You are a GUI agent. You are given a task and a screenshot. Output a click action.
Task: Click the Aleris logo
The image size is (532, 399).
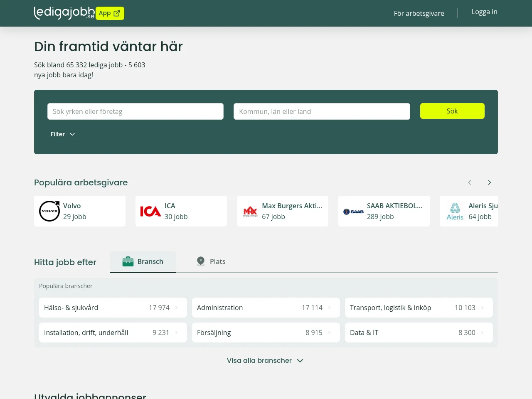click(455, 211)
